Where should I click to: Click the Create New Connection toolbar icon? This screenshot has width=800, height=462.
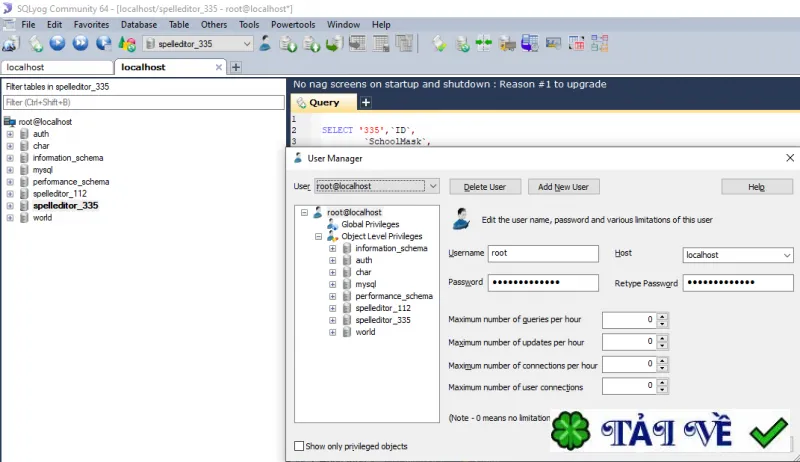(x=11, y=44)
